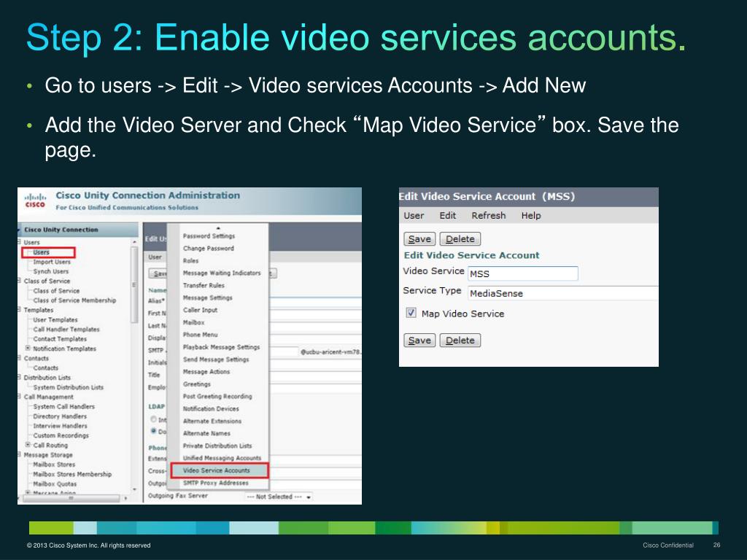Choose Phone Menu entry

[200, 335]
